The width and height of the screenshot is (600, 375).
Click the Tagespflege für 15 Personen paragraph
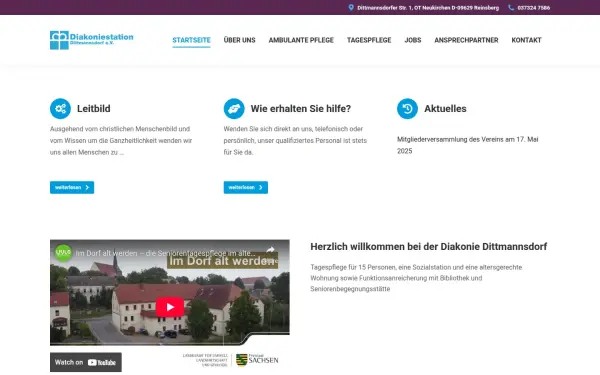416,278
